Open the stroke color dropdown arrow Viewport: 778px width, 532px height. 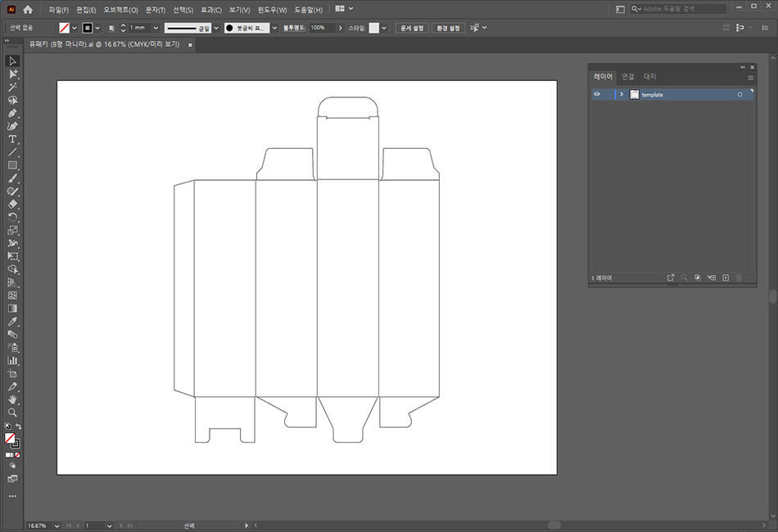97,28
